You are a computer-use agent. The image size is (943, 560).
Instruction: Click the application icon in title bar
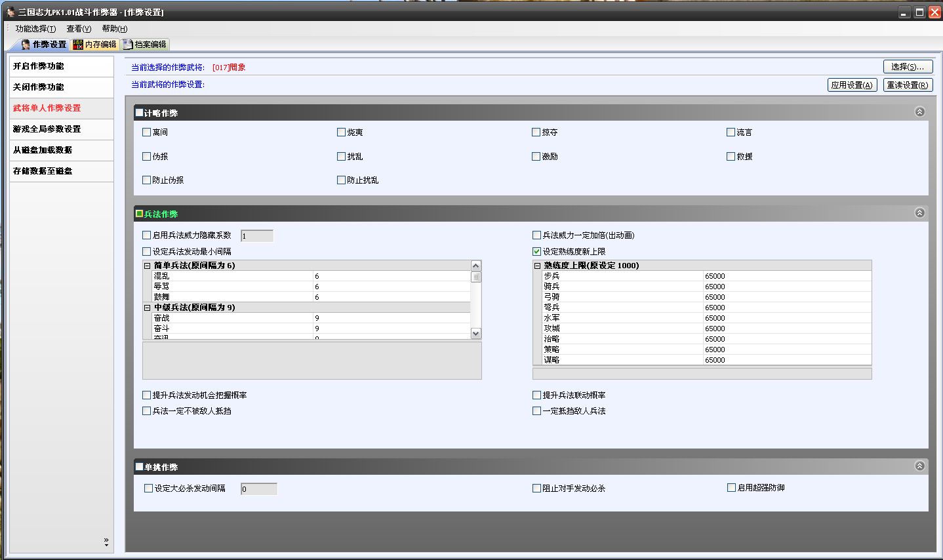click(9, 12)
